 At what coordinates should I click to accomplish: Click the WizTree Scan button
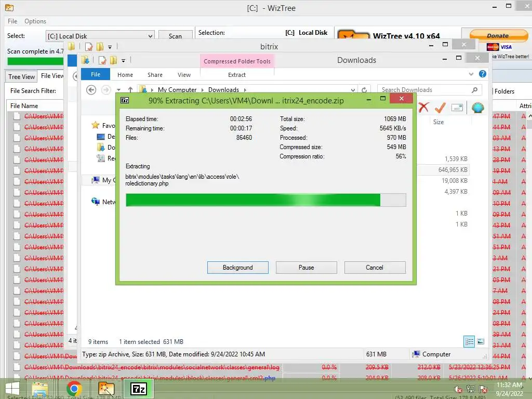coord(175,36)
